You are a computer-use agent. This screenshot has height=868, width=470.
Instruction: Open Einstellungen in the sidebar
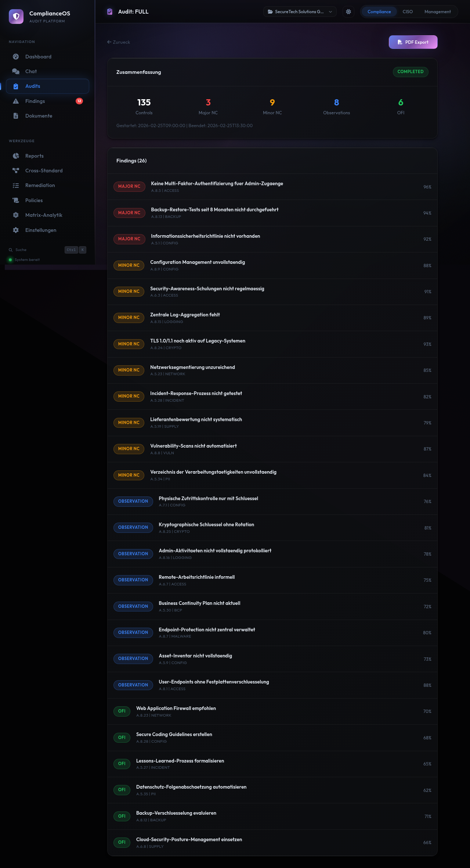(40, 230)
